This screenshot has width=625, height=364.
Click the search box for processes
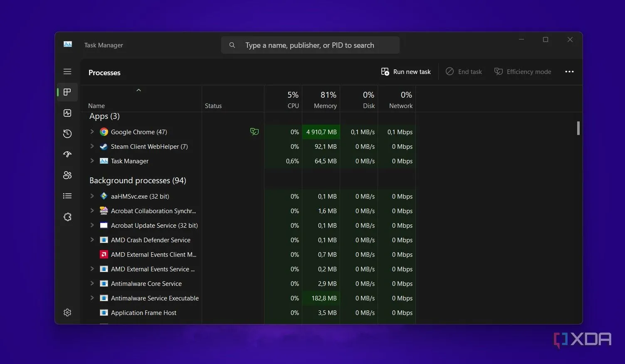pyautogui.click(x=310, y=45)
